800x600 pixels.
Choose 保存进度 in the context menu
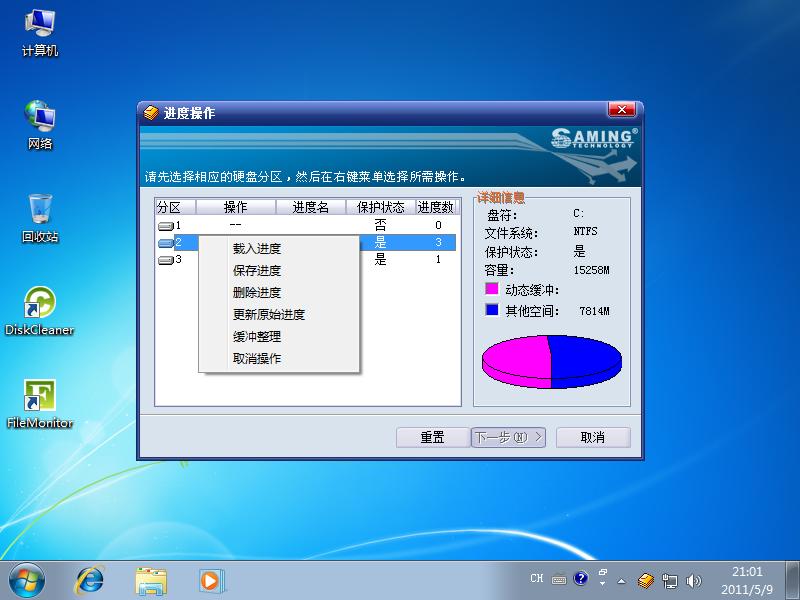pos(257,271)
